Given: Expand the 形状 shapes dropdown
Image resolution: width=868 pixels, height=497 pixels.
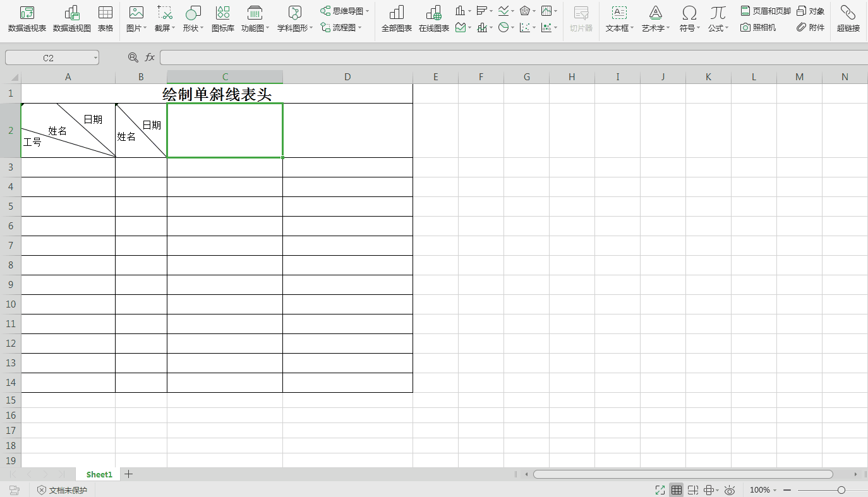Looking at the screenshot, I should [193, 19].
